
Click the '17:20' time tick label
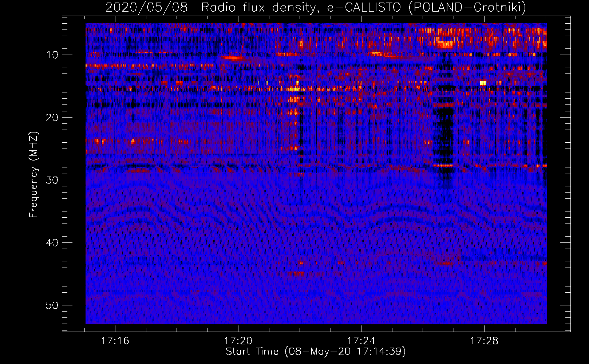(x=238, y=341)
